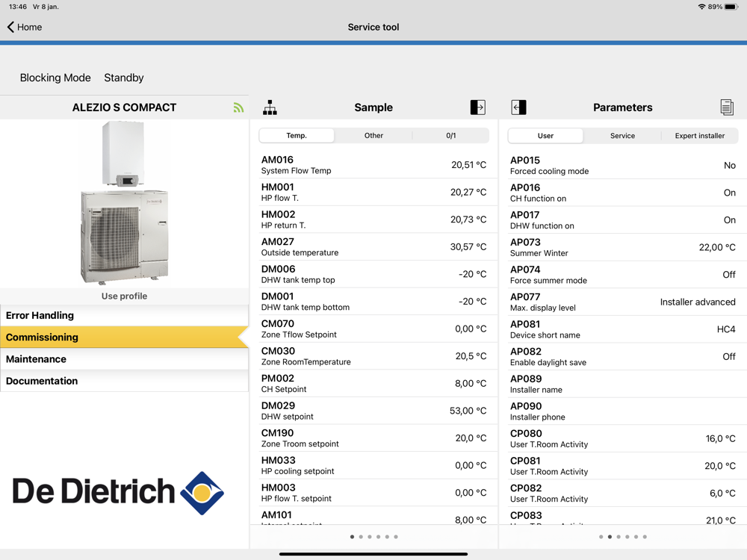The height and width of the screenshot is (560, 747).
Task: Edit AP081 Device short name
Action: pos(726,329)
